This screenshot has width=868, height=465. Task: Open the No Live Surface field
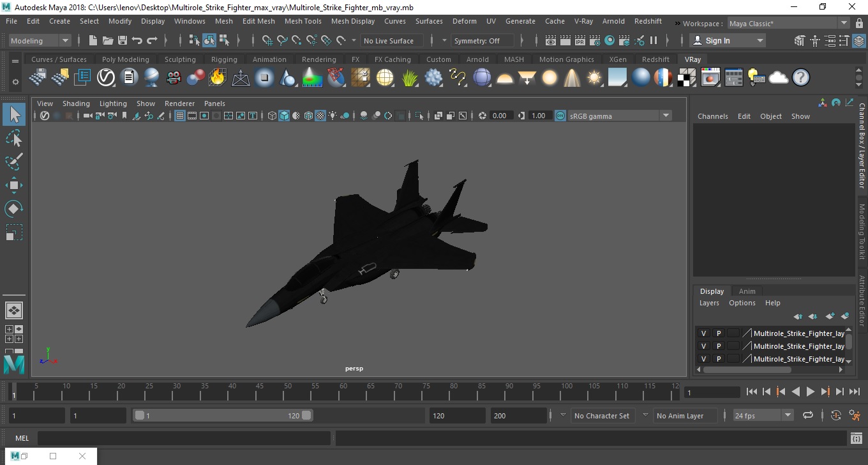coord(392,40)
